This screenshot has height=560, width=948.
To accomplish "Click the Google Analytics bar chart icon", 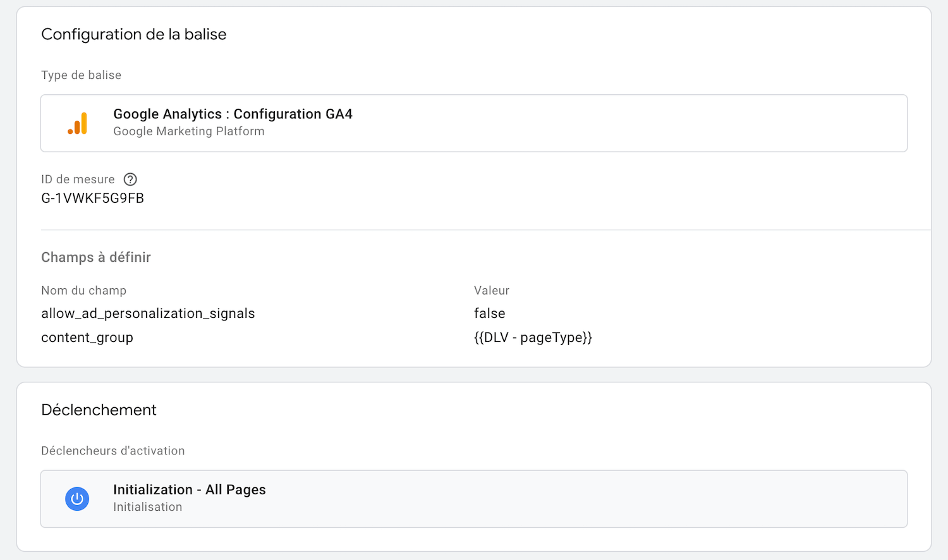I will tap(77, 123).
